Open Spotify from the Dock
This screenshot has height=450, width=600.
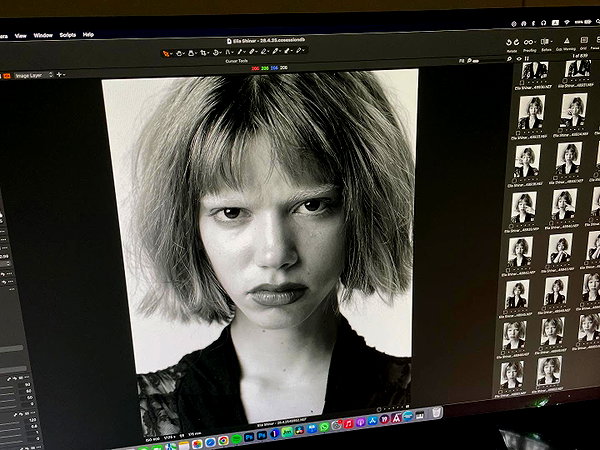[236, 439]
